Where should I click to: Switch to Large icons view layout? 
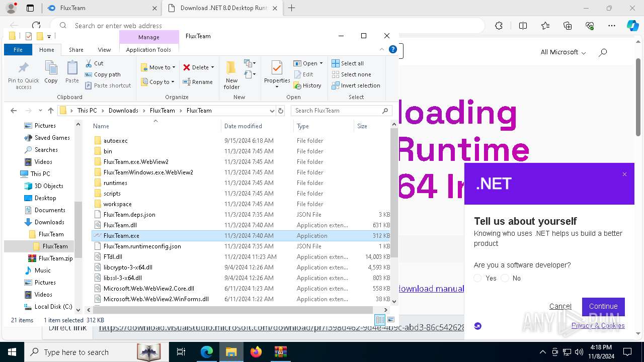tap(391, 320)
